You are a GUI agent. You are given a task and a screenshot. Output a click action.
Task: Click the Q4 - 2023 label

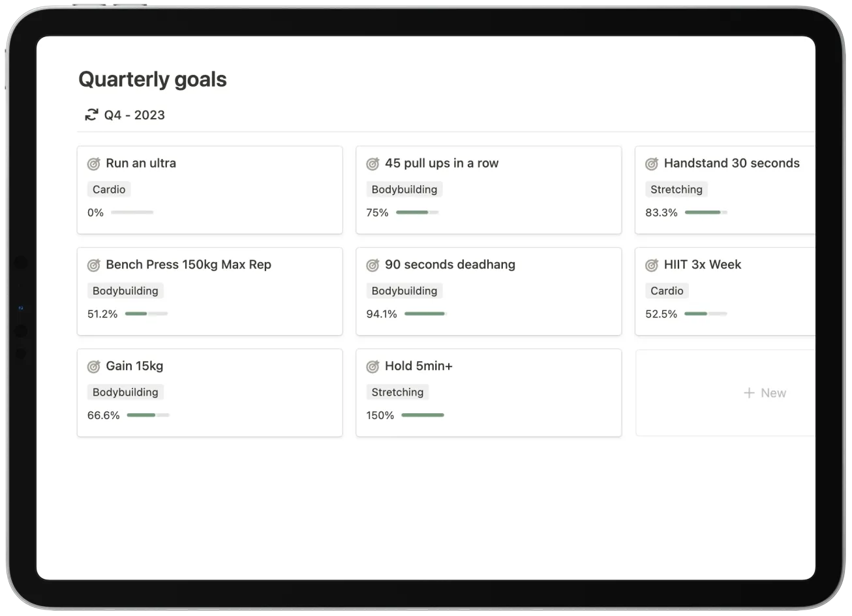pos(134,115)
